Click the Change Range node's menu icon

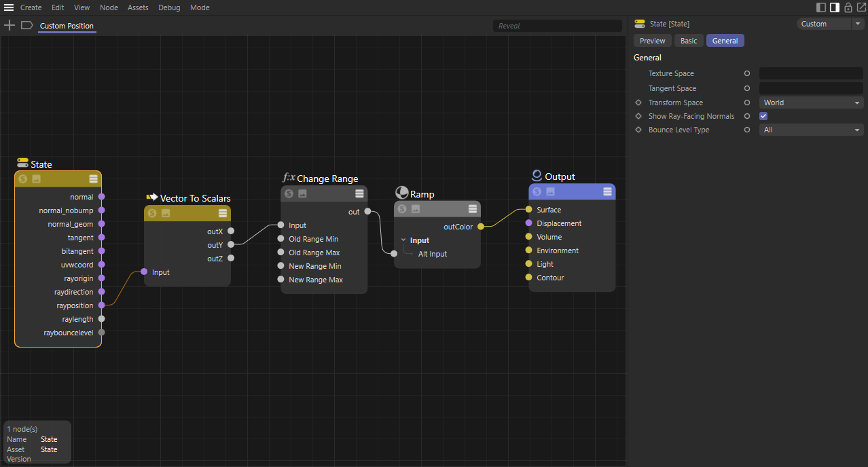(359, 193)
